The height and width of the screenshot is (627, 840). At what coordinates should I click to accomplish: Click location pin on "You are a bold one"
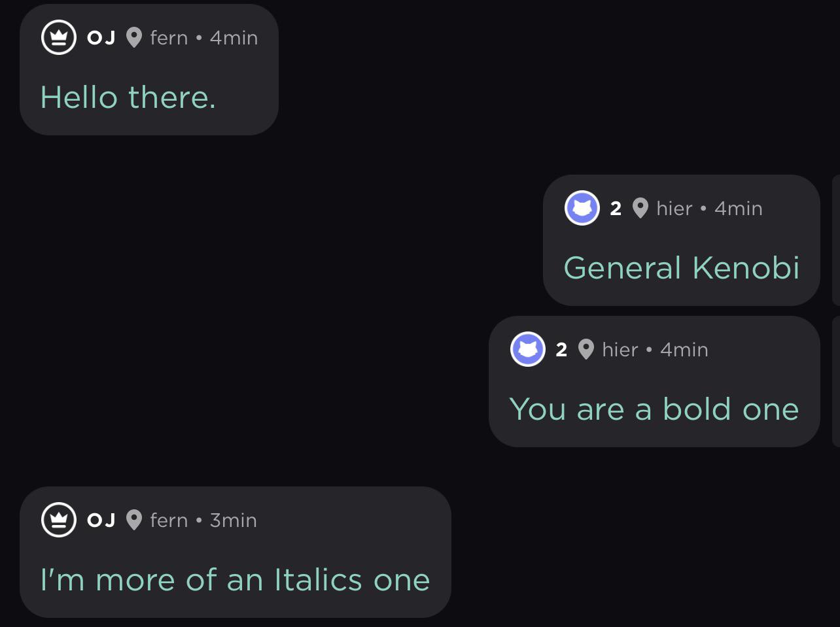(586, 350)
